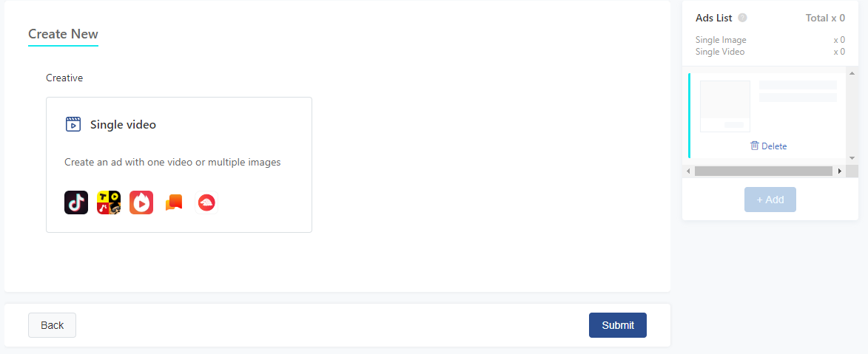This screenshot has height=354, width=868.
Task: Delete the ad in the Ads List
Action: pyautogui.click(x=768, y=146)
